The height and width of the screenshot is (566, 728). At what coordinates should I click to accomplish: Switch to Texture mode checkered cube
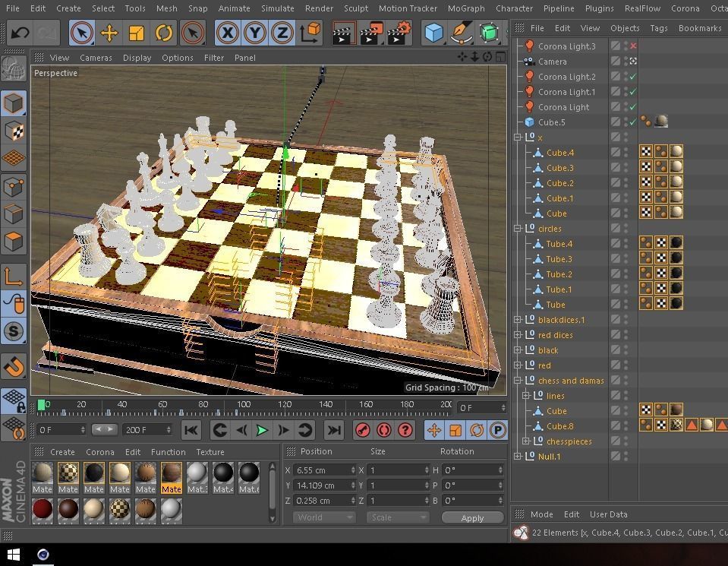click(14, 131)
